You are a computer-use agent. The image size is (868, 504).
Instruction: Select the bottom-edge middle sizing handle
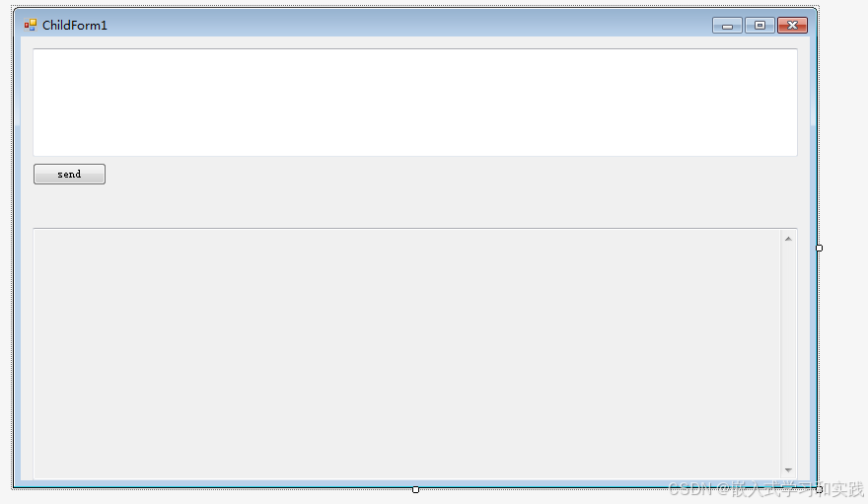[x=415, y=489]
